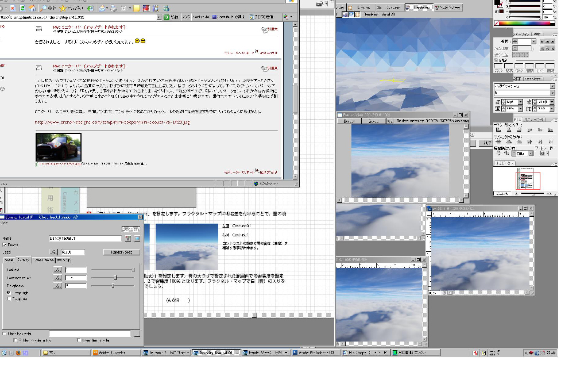588x368 pixels.
Task: Select the first stroke join icon
Action: pos(542,49)
